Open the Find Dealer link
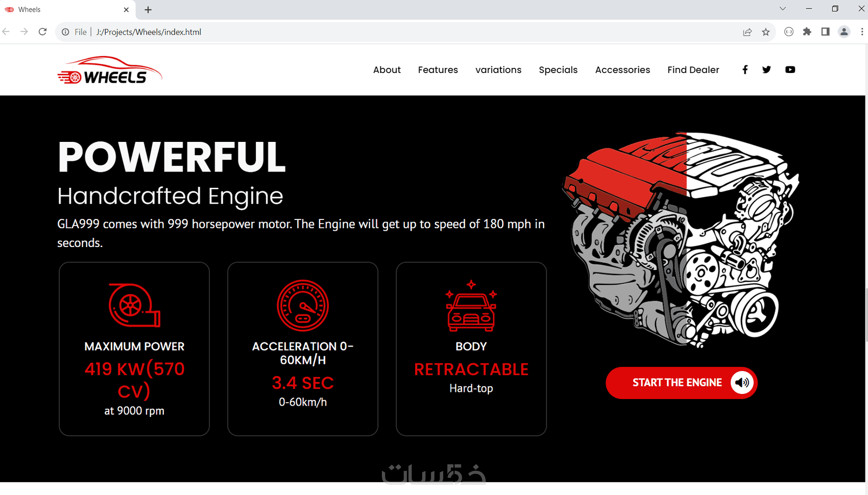The width and height of the screenshot is (868, 495). tap(693, 70)
